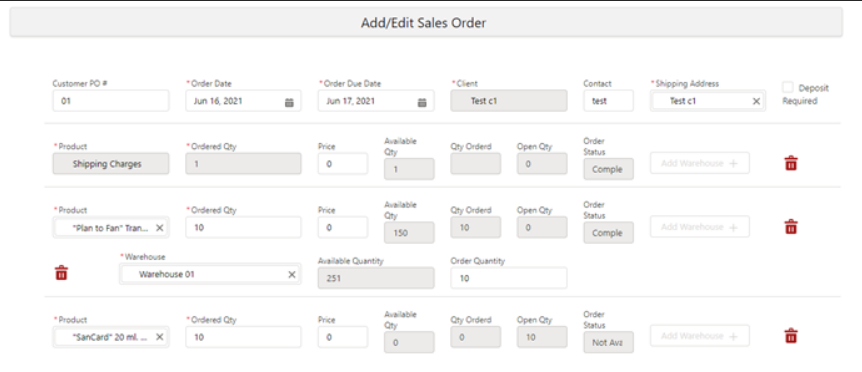Clear the "SanCard" product selection
This screenshot has height=372, width=862.
tap(159, 337)
